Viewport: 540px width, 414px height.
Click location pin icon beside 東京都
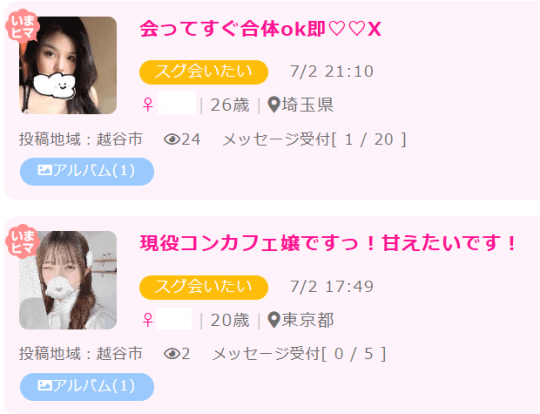point(274,320)
